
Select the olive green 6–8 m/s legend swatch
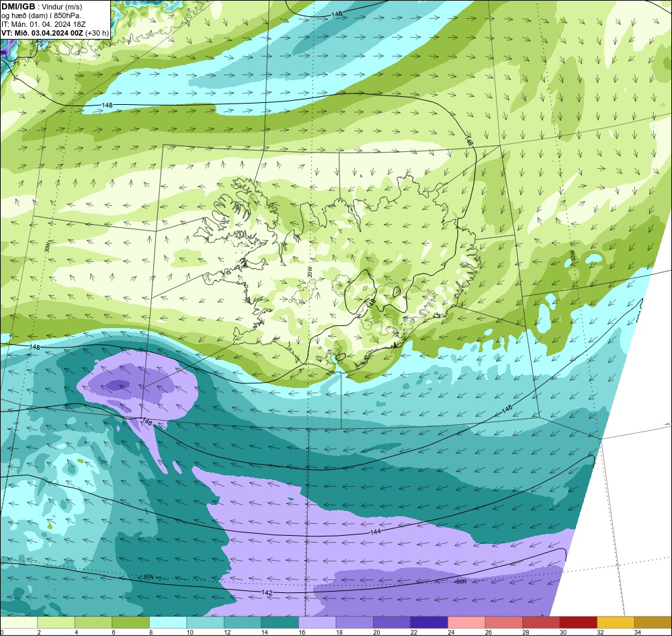click(x=131, y=623)
